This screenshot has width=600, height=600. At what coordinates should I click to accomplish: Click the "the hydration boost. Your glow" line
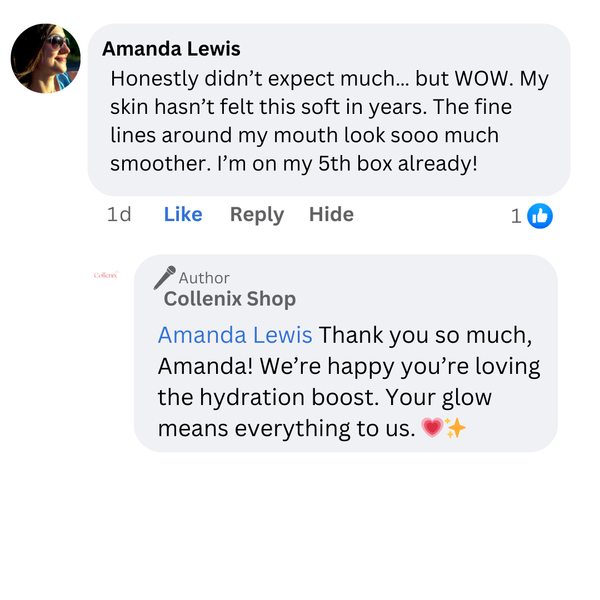pos(325,398)
